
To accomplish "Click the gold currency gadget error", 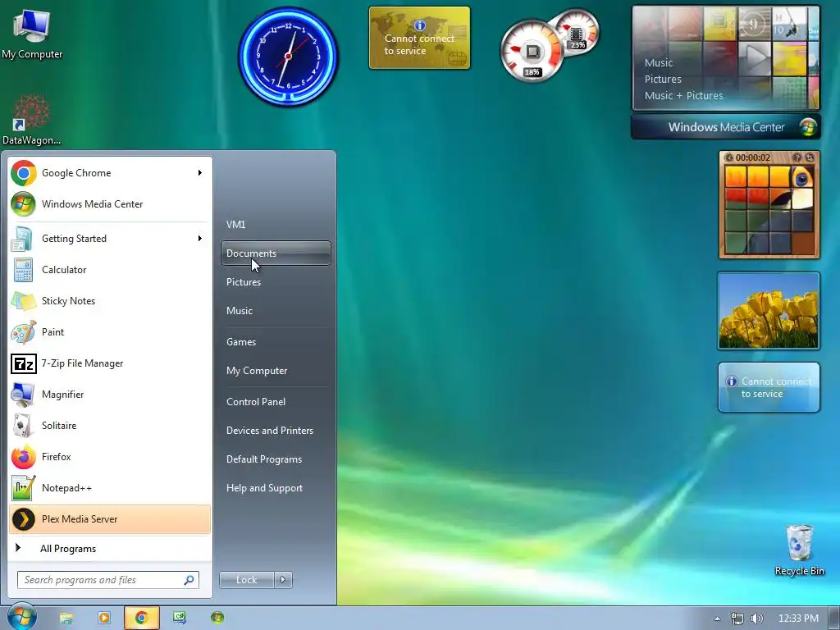I will point(419,38).
